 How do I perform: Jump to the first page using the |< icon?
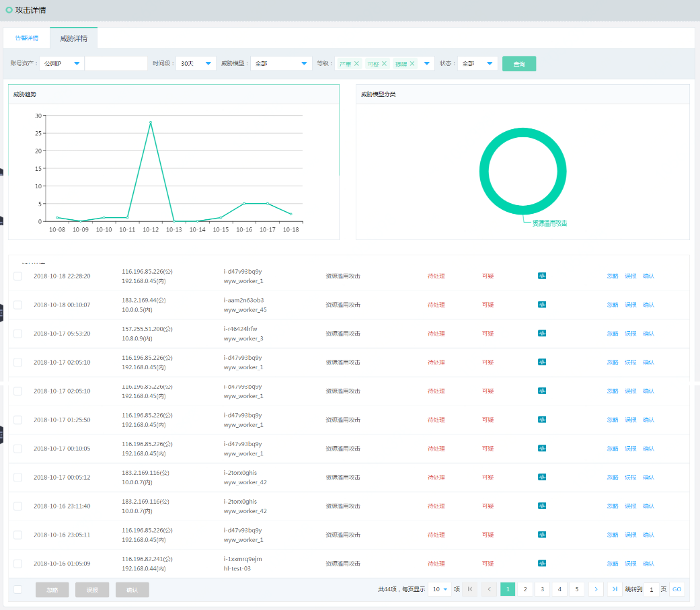coord(471,588)
